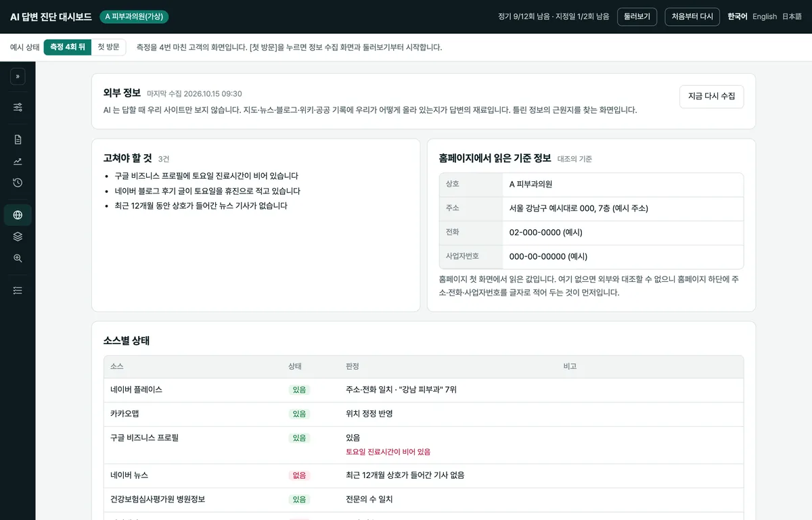Open the trend chart icon in sidebar
The width and height of the screenshot is (812, 520).
[18, 161]
